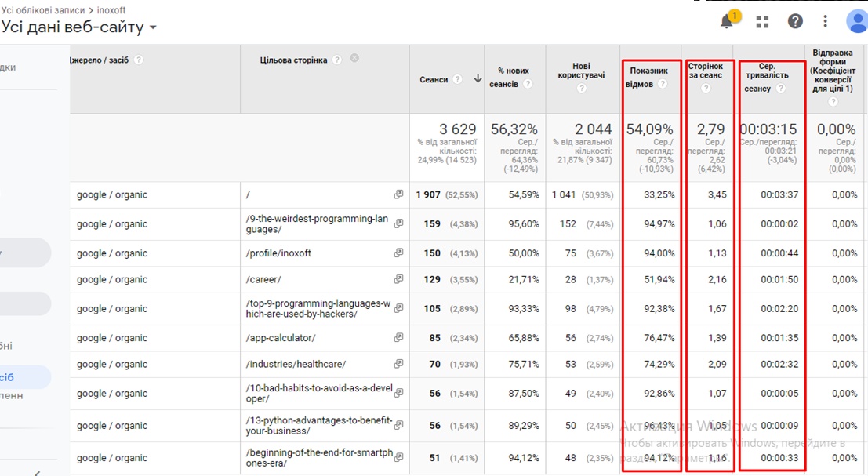Show help for "Джерело / засіб" column

tap(138, 60)
